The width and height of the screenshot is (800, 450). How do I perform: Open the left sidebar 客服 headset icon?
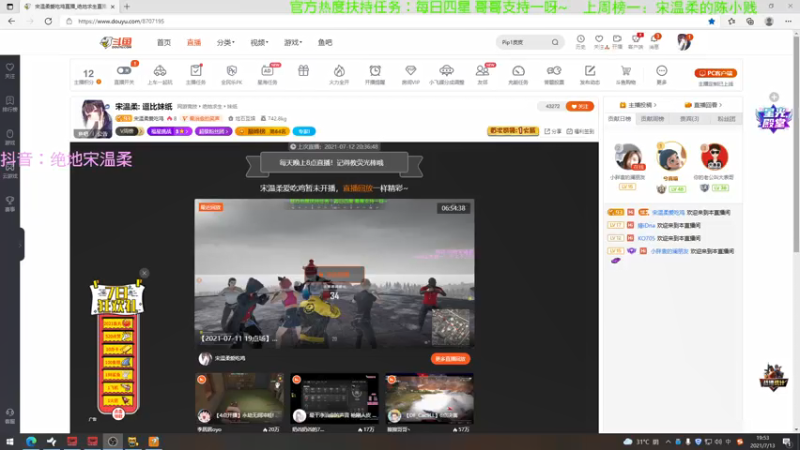[x=10, y=416]
